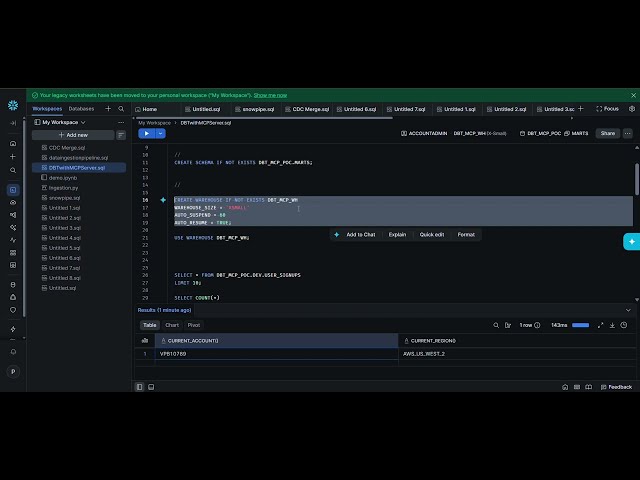Open My Workspace three-dots menu
640x480 pixels.
(121, 122)
